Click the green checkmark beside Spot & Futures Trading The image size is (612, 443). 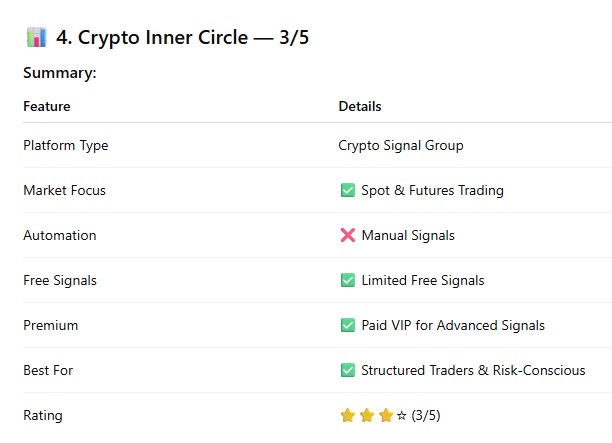point(348,190)
